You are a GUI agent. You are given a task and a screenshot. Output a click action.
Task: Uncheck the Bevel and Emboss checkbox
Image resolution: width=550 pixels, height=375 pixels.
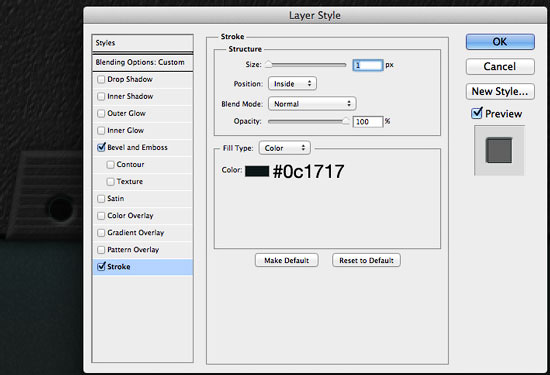tap(101, 147)
